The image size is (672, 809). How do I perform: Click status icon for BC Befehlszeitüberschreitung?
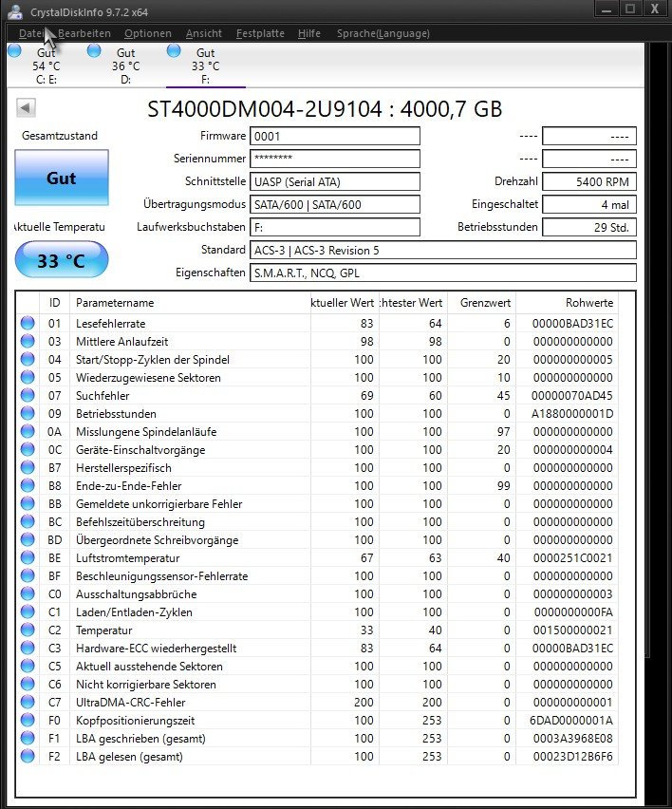(x=28, y=521)
